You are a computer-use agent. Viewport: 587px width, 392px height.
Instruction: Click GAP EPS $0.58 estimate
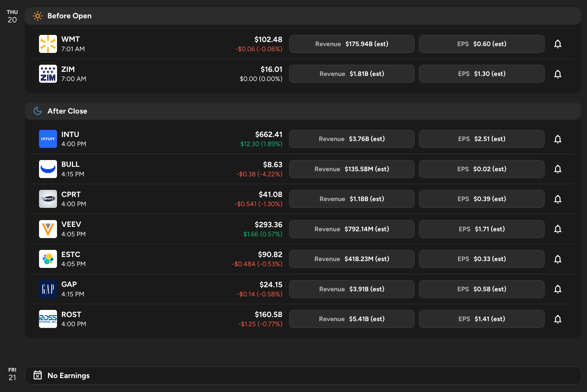[x=481, y=289]
